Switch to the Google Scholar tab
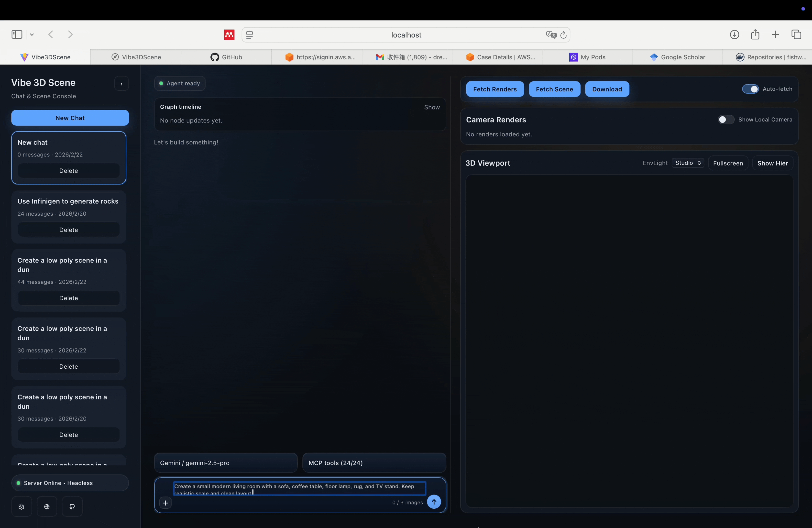 [x=677, y=57]
